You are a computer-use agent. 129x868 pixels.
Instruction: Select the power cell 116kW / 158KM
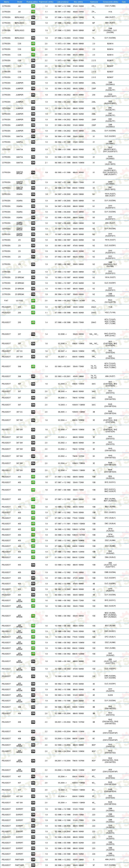coord(79,524)
